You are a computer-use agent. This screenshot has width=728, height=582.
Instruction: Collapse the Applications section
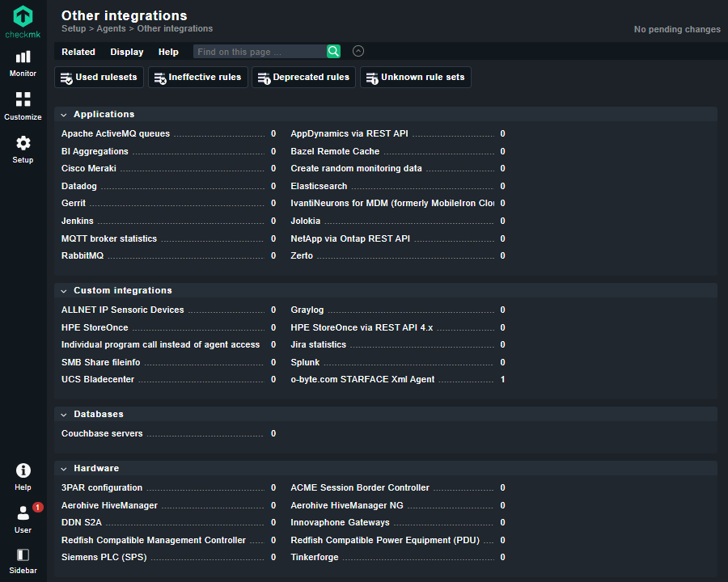pyautogui.click(x=64, y=115)
